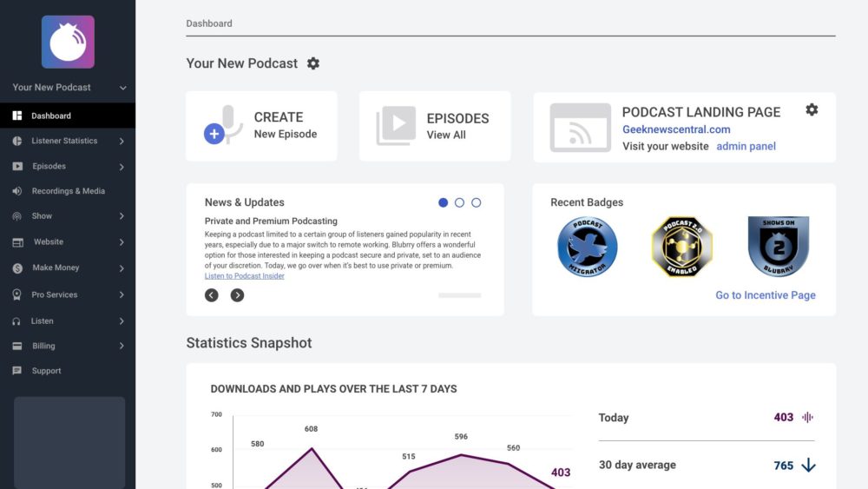Click the Private and Premium Podcasting headline
Image resolution: width=868 pixels, height=489 pixels.
271,221
